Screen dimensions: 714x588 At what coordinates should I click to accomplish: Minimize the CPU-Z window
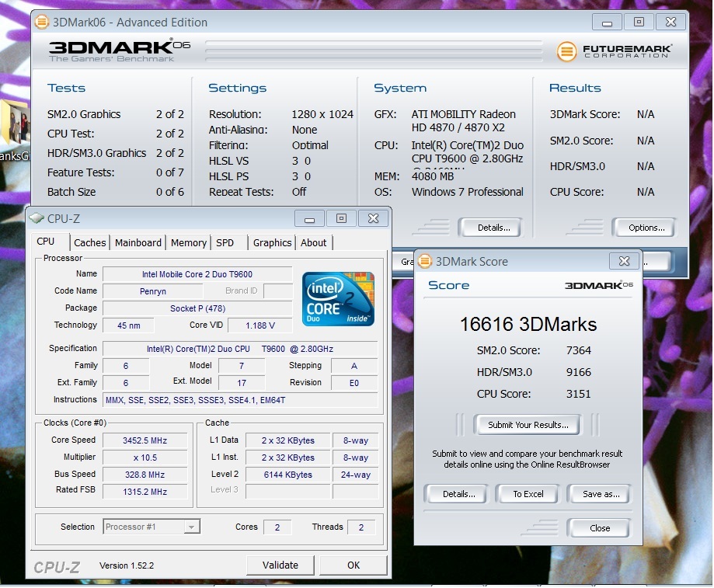click(x=310, y=219)
